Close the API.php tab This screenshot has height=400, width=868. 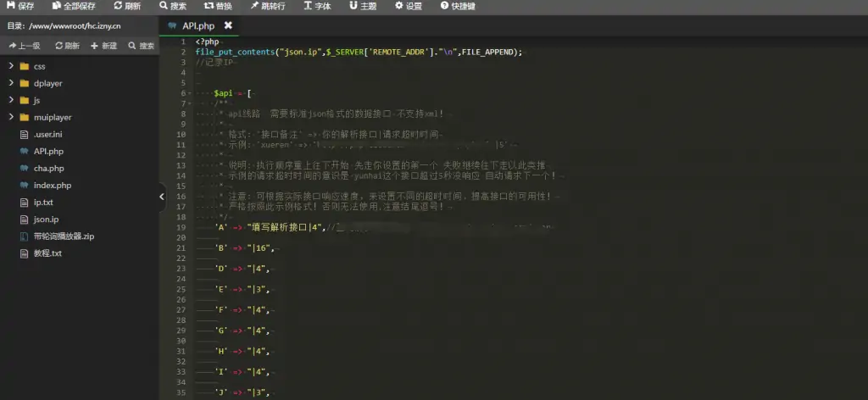(227, 26)
